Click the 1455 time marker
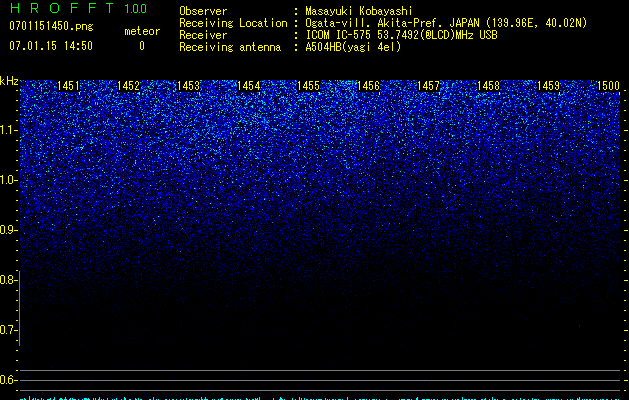 click(x=308, y=86)
